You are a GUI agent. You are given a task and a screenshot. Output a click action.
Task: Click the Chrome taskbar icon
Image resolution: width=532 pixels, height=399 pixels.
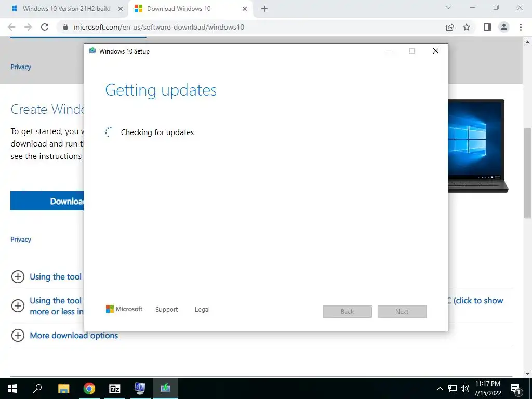click(89, 389)
